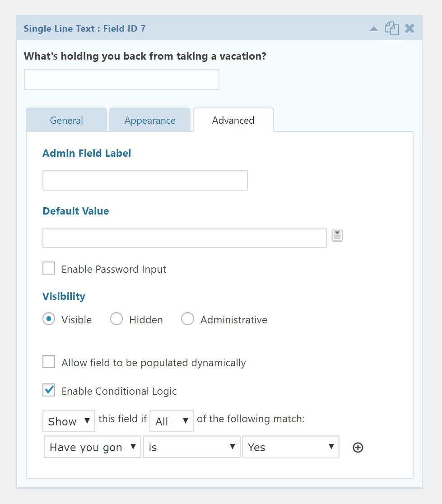
Task: Add another conditional logic rule
Action: pyautogui.click(x=358, y=448)
